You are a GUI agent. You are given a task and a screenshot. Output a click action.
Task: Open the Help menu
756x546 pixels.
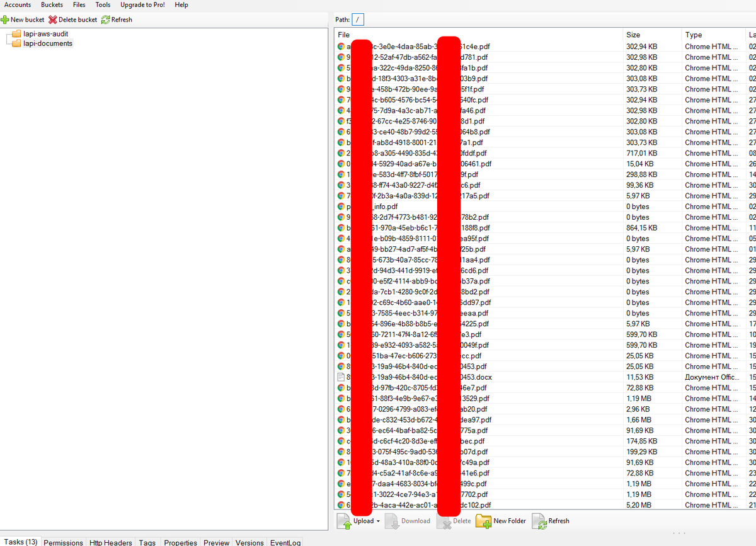181,4
